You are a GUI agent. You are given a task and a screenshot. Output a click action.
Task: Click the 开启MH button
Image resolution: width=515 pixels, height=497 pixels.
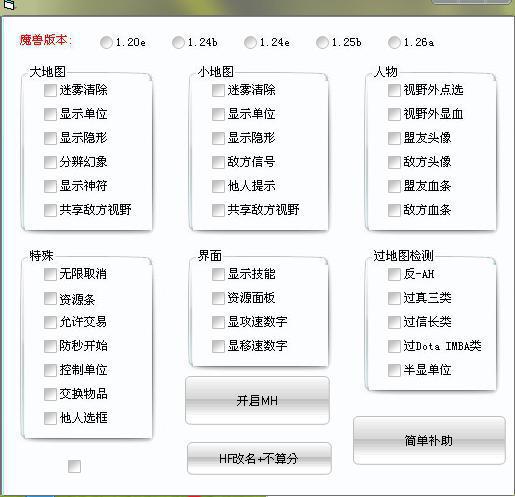257,401
